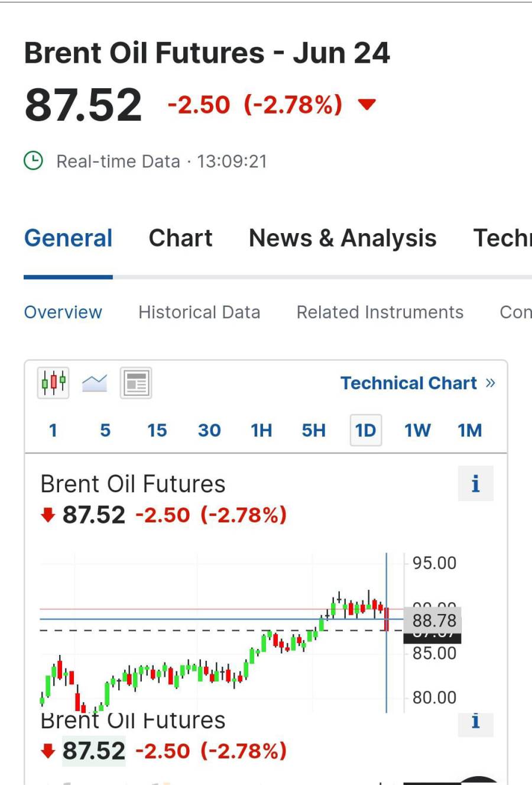
Task: Set the chart interval to 5H
Action: 313,430
